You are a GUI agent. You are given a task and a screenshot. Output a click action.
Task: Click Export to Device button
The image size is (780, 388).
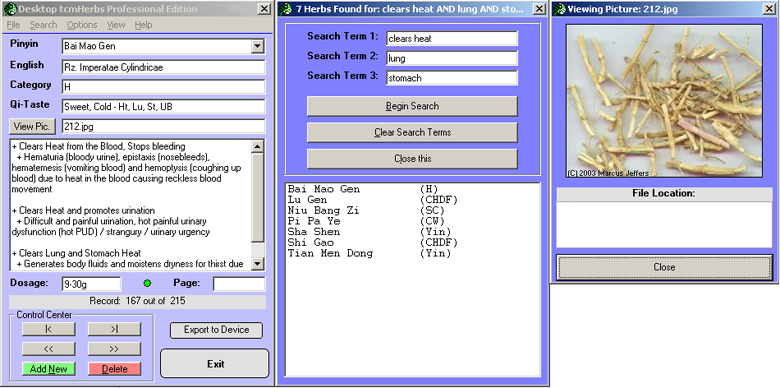tap(216, 330)
